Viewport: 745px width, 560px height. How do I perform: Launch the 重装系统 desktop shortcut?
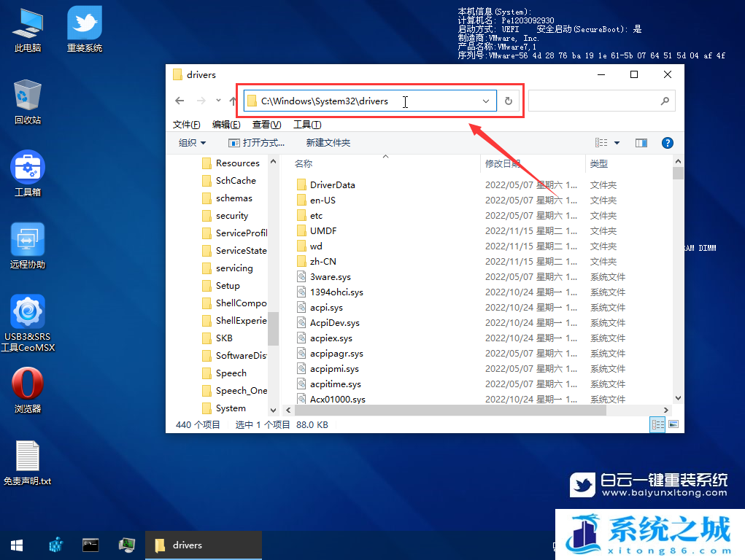click(85, 29)
